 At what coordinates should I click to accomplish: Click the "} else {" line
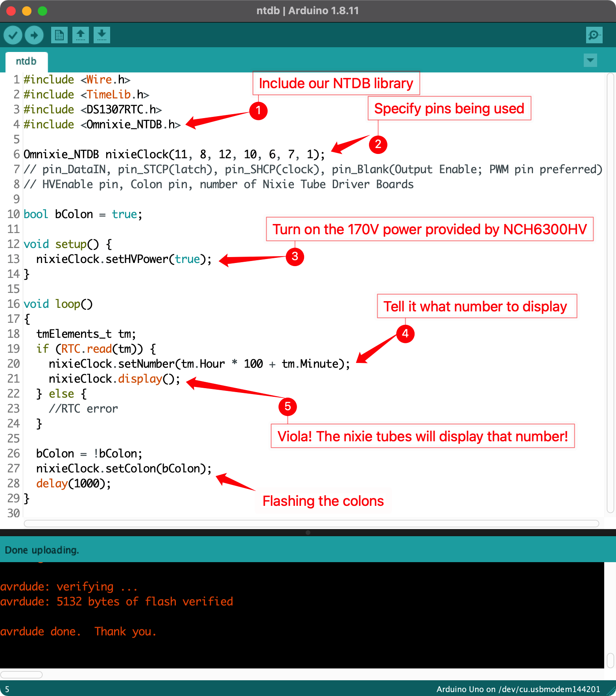(61, 394)
